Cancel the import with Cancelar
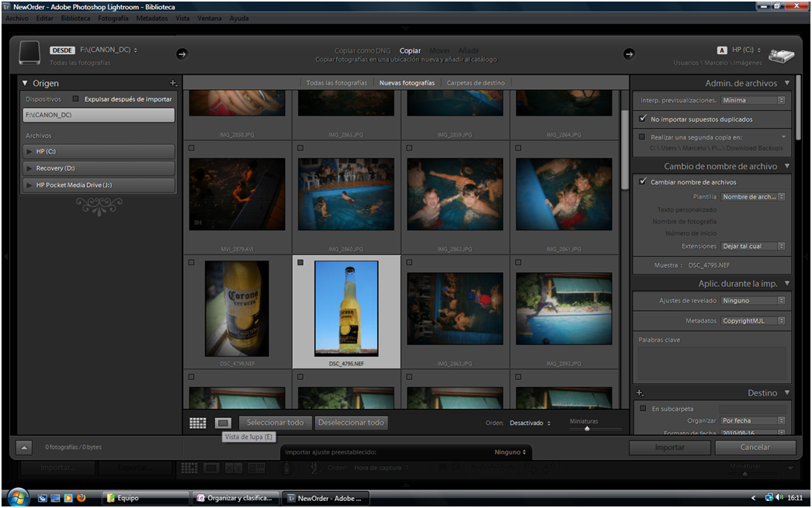Screen dimensions: 812x508 point(755,448)
